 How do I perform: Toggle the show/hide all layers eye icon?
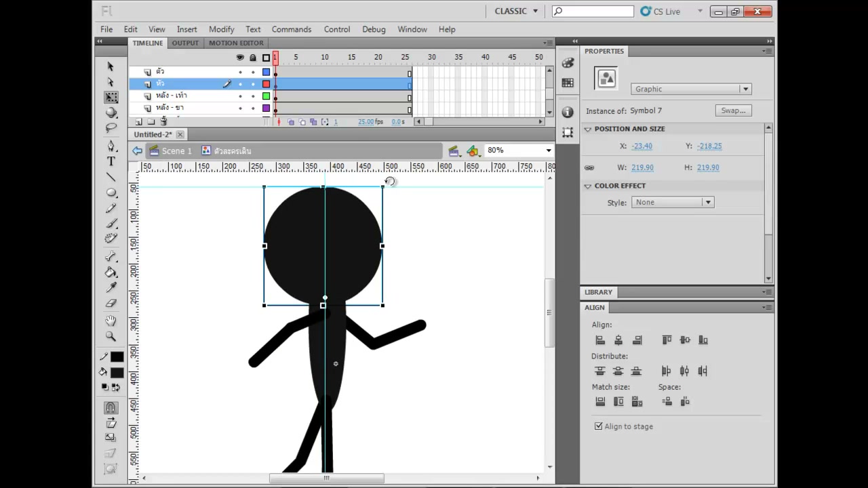pyautogui.click(x=240, y=58)
